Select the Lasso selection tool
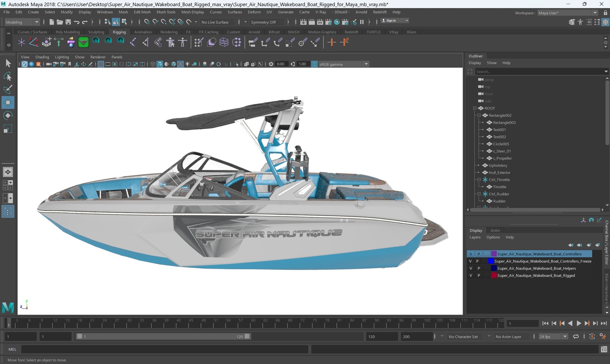 8,77
